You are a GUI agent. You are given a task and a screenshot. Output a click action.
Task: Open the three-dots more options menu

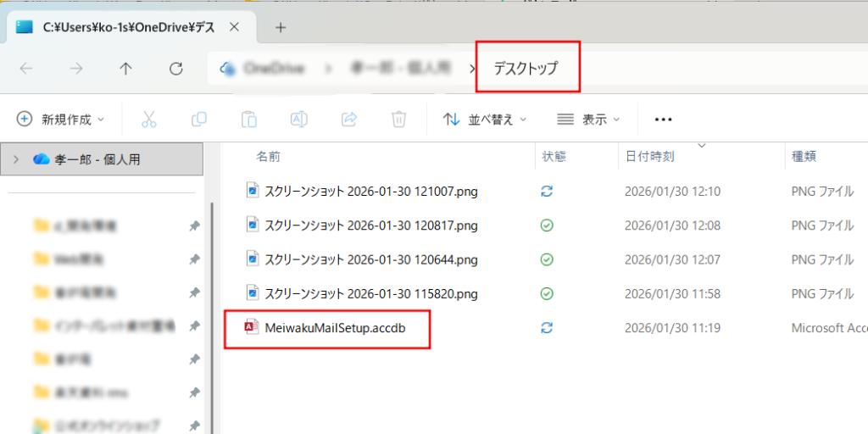663,120
